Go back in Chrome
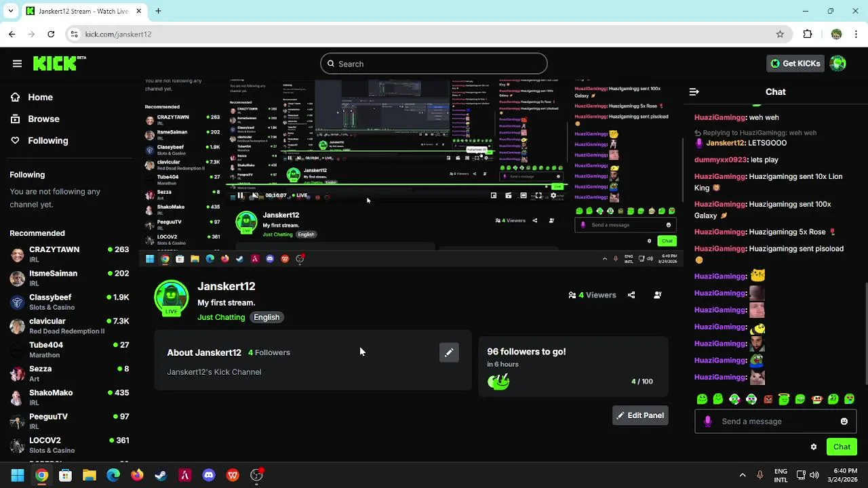This screenshot has width=868, height=488. click(x=12, y=34)
